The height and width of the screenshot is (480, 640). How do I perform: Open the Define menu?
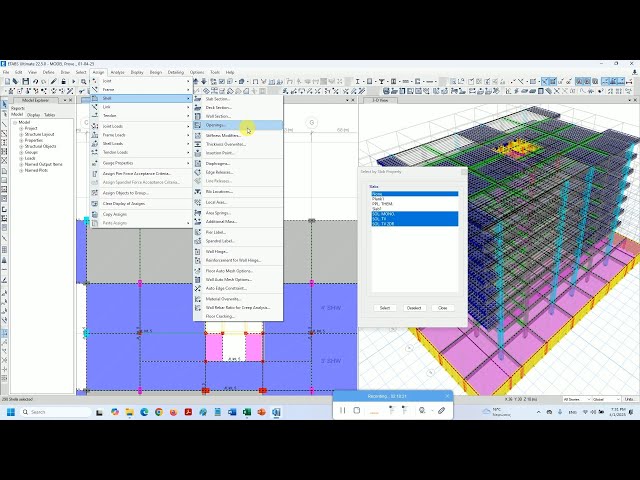coord(49,72)
